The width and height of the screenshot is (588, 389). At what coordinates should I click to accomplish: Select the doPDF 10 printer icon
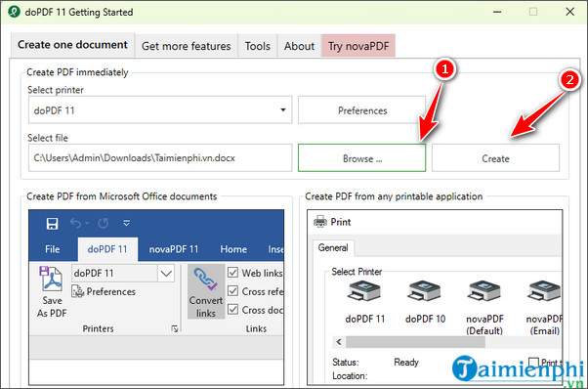click(424, 291)
